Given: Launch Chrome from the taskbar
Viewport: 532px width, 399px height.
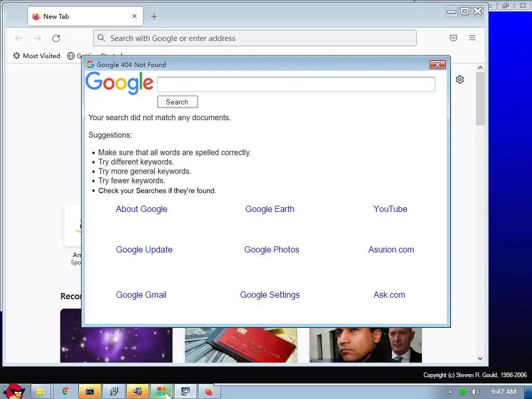Looking at the screenshot, I should pyautogui.click(x=66, y=392).
